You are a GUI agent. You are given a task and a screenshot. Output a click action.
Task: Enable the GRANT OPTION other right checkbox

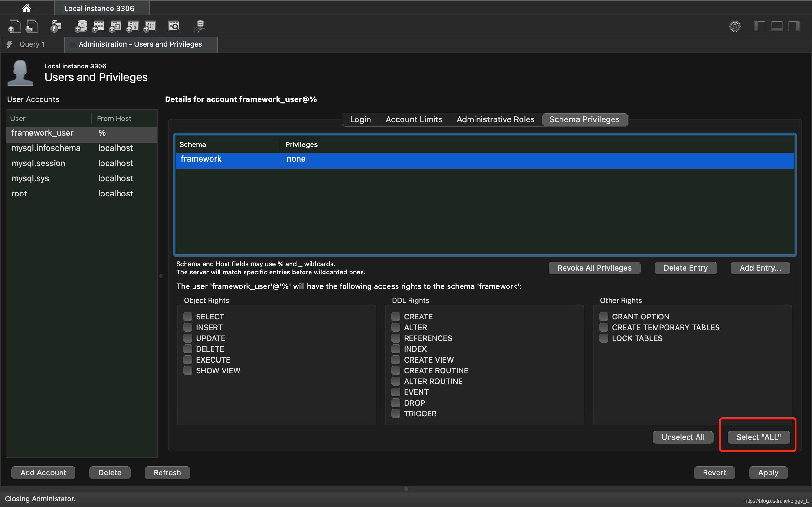pos(603,316)
